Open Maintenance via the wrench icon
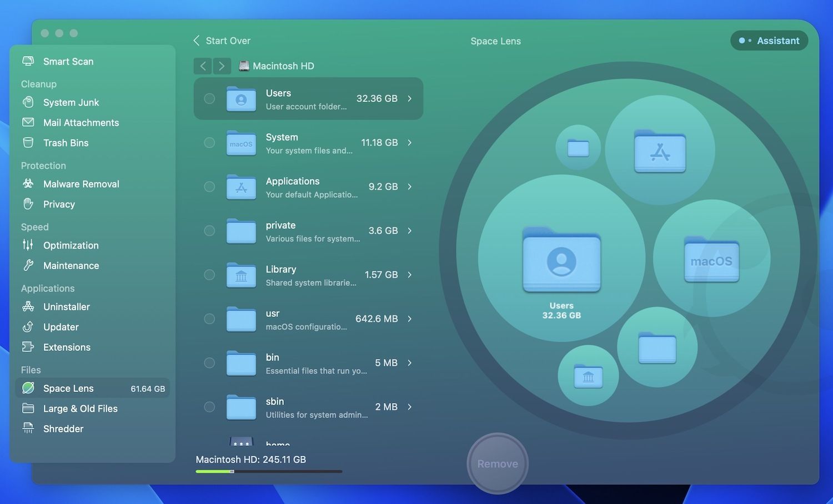Viewport: 833px width, 504px height. (28, 265)
